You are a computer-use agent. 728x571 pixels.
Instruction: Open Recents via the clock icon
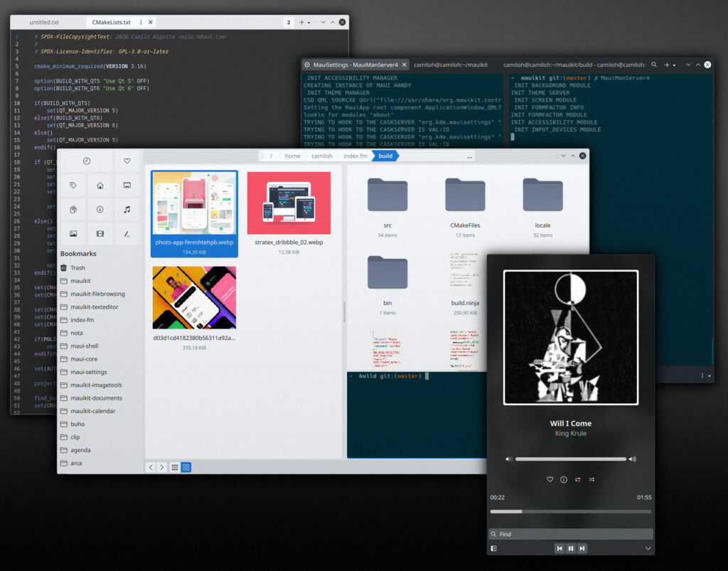[86, 161]
